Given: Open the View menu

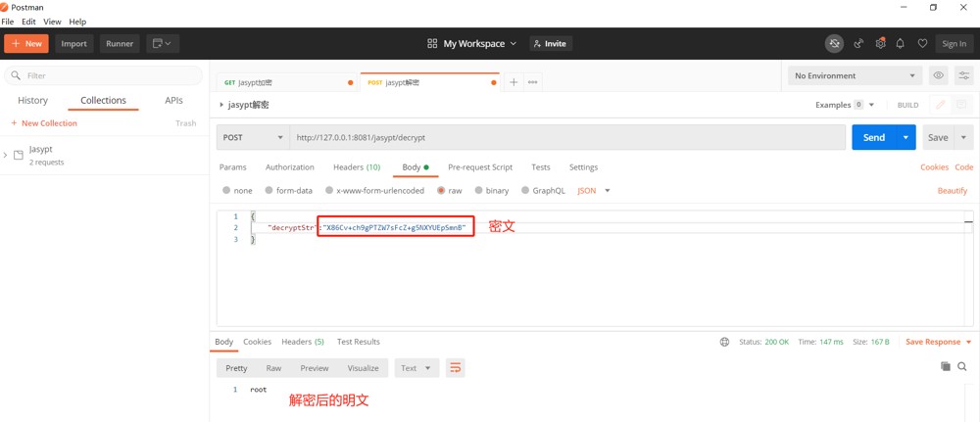Looking at the screenshot, I should point(52,22).
